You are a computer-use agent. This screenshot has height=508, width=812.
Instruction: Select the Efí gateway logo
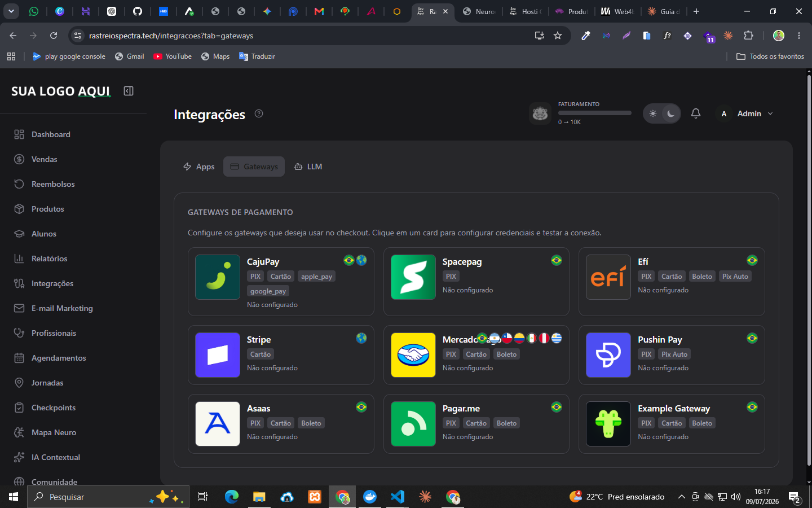[x=608, y=277]
